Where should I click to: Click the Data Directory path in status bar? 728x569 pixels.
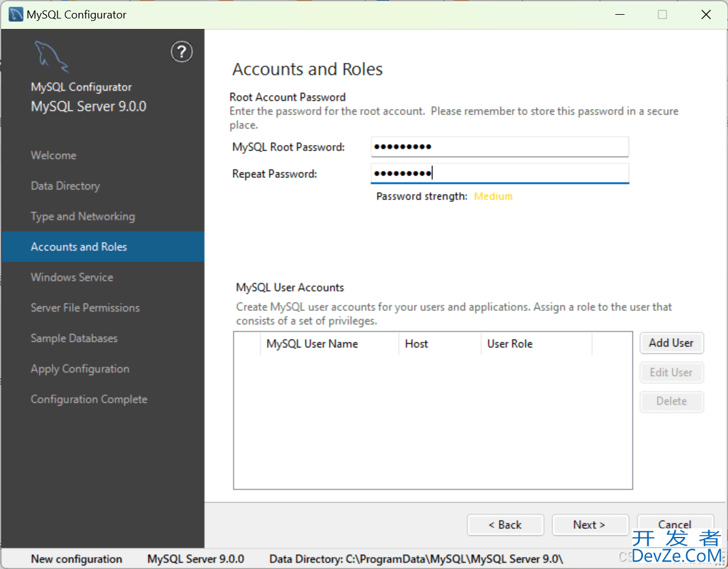coord(416,559)
